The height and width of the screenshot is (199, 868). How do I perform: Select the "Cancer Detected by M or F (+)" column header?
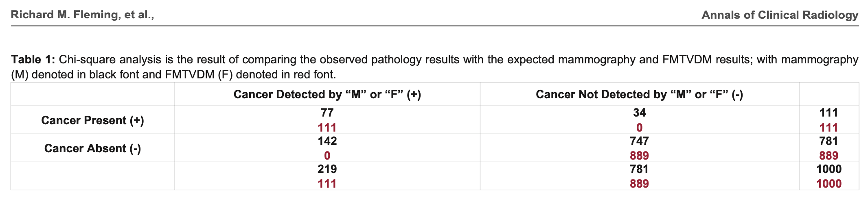pos(327,94)
